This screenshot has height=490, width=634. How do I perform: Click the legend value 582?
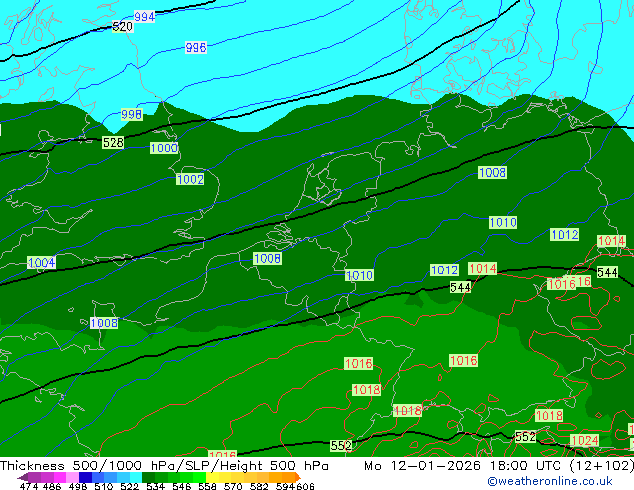pos(259,486)
